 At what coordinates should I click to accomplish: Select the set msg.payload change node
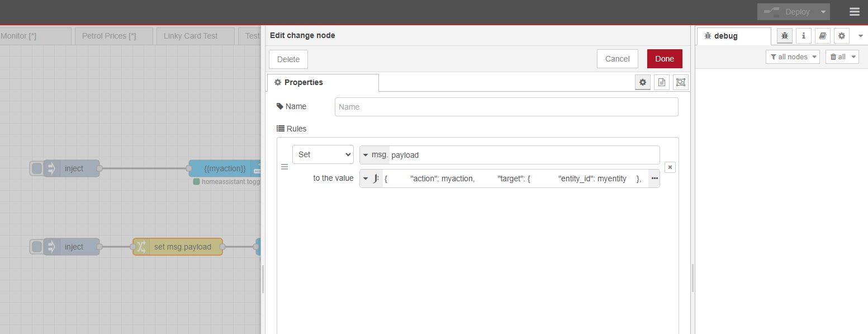[x=178, y=247]
